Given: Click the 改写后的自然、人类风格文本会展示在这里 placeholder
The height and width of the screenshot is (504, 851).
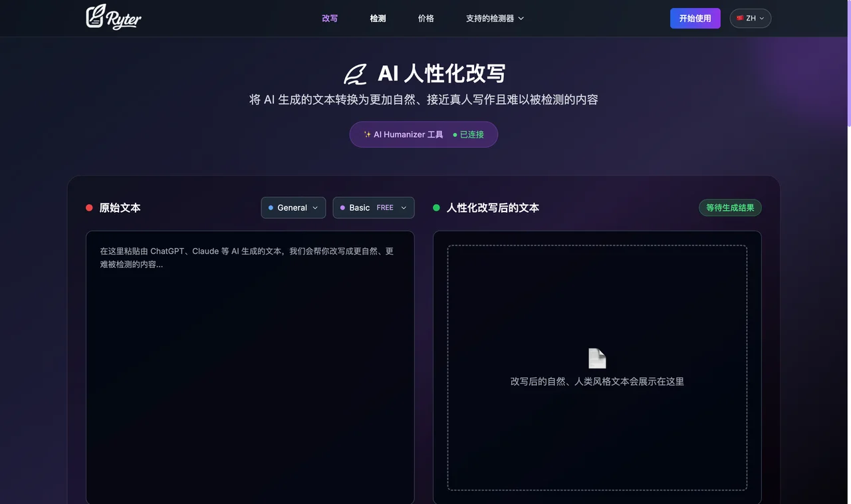Looking at the screenshot, I should coord(597,382).
